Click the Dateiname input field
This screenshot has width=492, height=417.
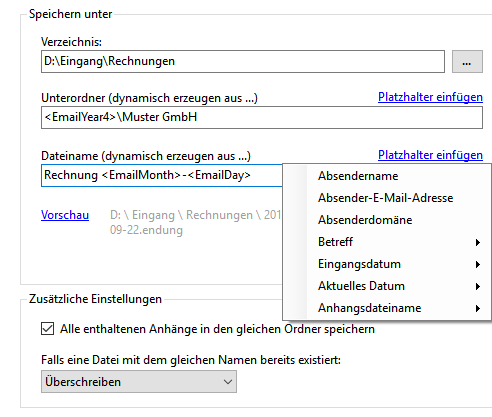(x=162, y=175)
